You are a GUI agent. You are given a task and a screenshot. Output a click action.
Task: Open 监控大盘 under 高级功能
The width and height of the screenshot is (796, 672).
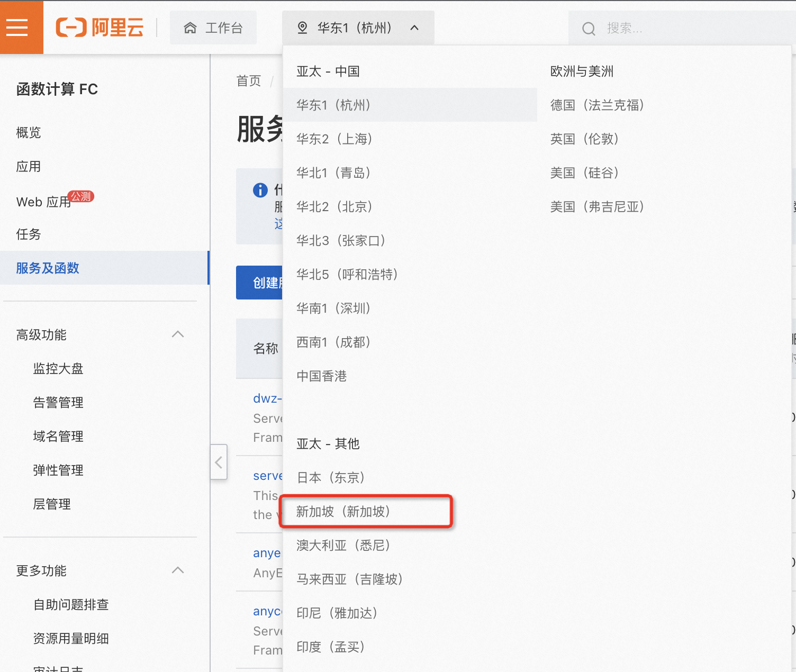coord(58,369)
